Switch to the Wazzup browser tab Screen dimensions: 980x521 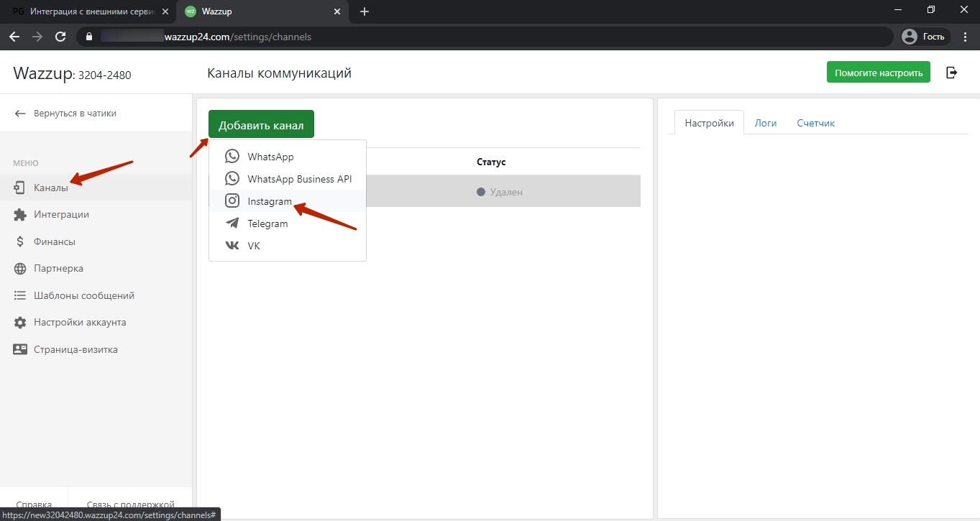tap(262, 11)
